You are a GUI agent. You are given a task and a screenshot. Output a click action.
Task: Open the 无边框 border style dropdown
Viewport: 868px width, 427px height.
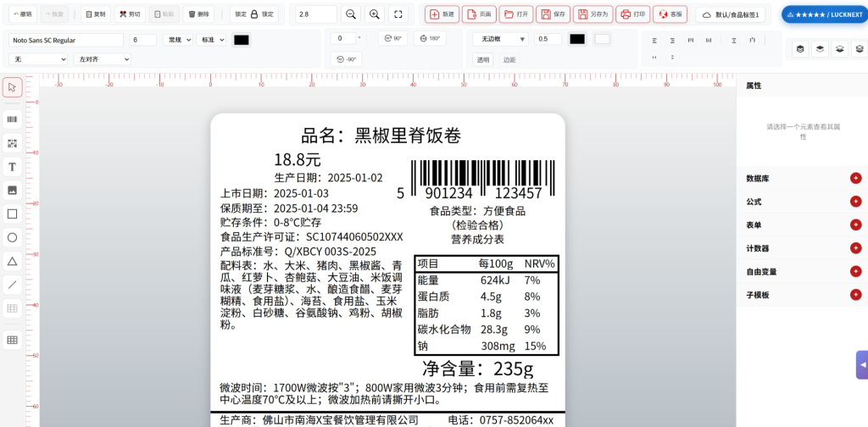coord(500,39)
